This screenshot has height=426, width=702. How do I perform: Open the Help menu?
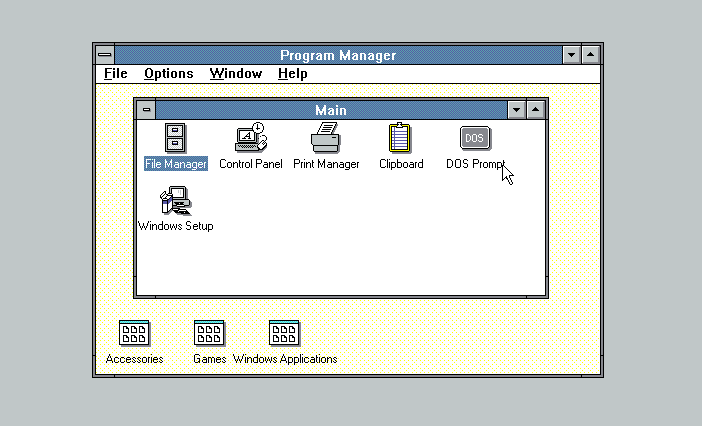pos(292,74)
